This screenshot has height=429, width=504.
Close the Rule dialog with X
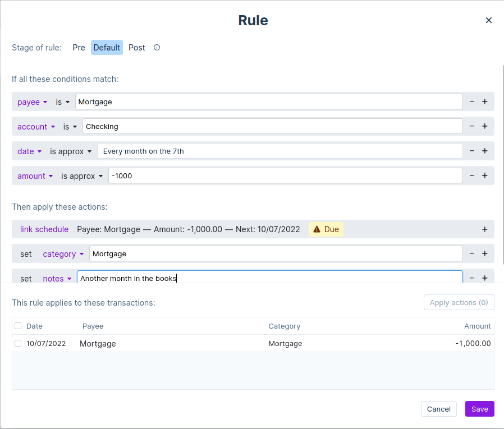click(488, 20)
